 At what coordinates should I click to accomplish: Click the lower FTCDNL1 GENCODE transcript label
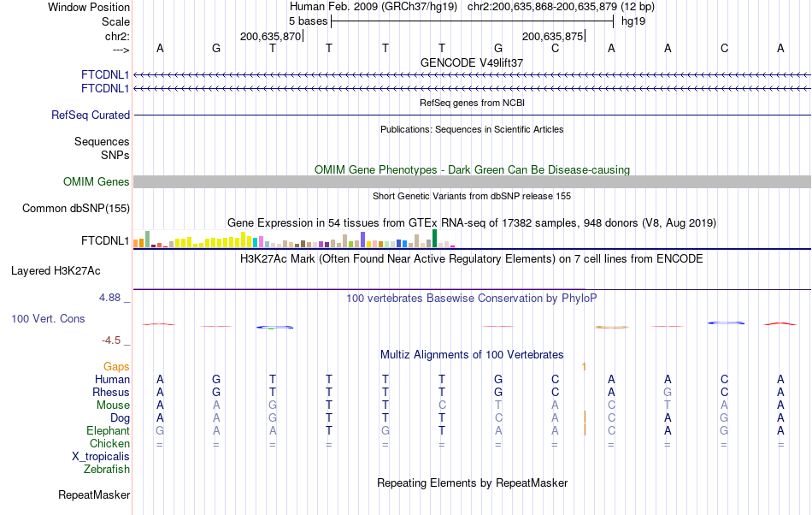pos(105,89)
